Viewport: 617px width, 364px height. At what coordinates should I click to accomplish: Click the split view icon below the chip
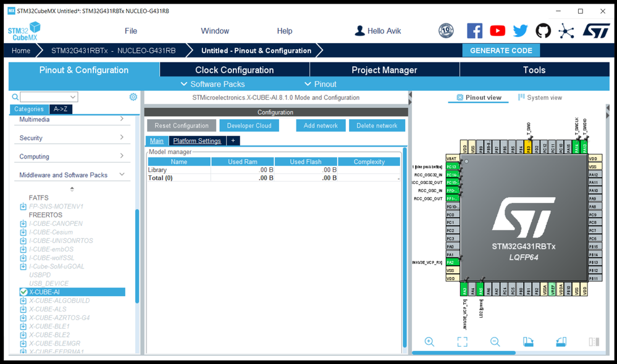click(594, 342)
